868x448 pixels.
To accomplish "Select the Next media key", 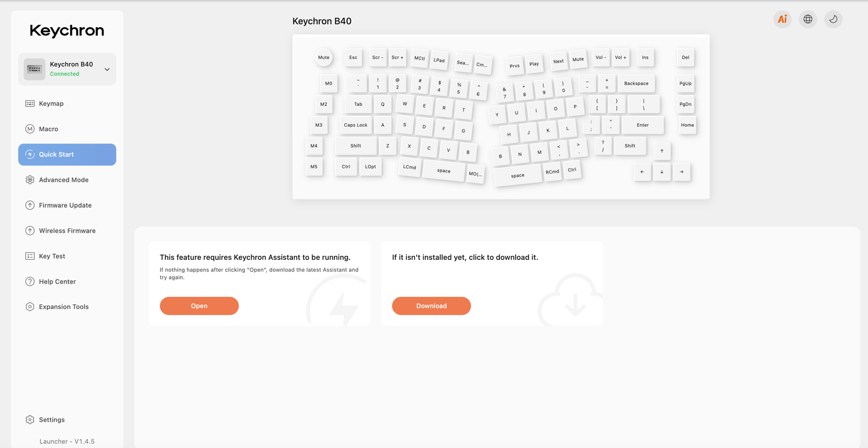I will pyautogui.click(x=558, y=61).
